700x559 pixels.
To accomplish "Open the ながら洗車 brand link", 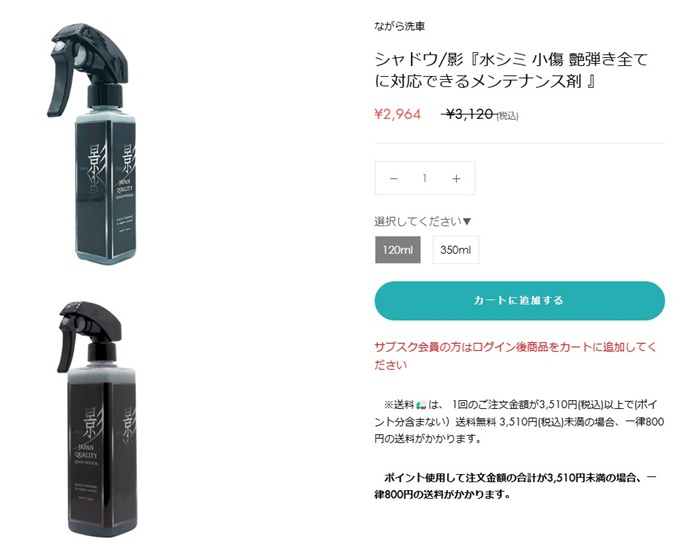I will (400, 26).
